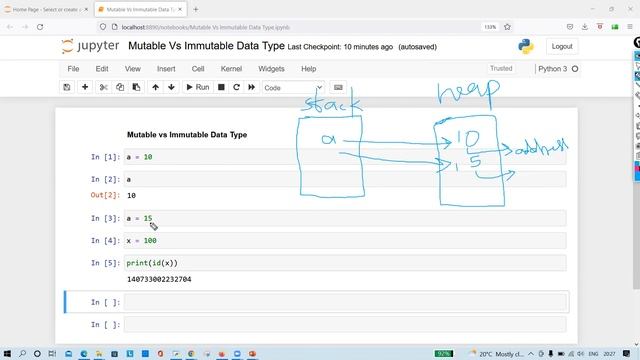The width and height of the screenshot is (640, 360).
Task: Open Cortana circle icon on taskbar
Action: (x=37, y=353)
